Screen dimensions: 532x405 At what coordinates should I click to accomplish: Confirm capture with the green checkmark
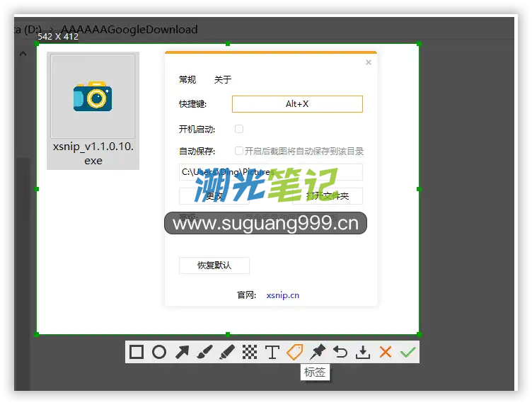(x=407, y=352)
